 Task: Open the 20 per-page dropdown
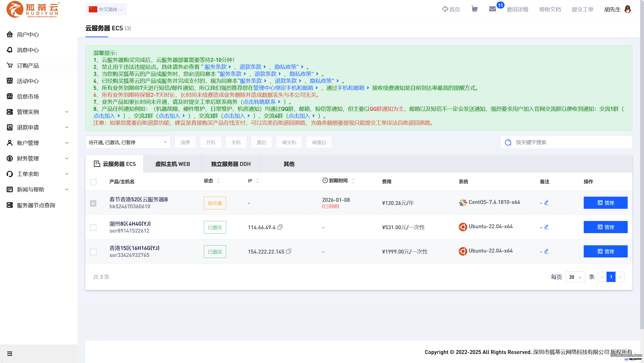pyautogui.click(x=575, y=277)
